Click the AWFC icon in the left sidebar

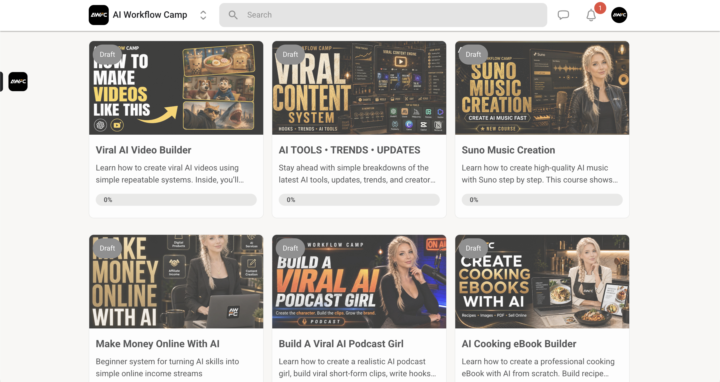click(18, 82)
